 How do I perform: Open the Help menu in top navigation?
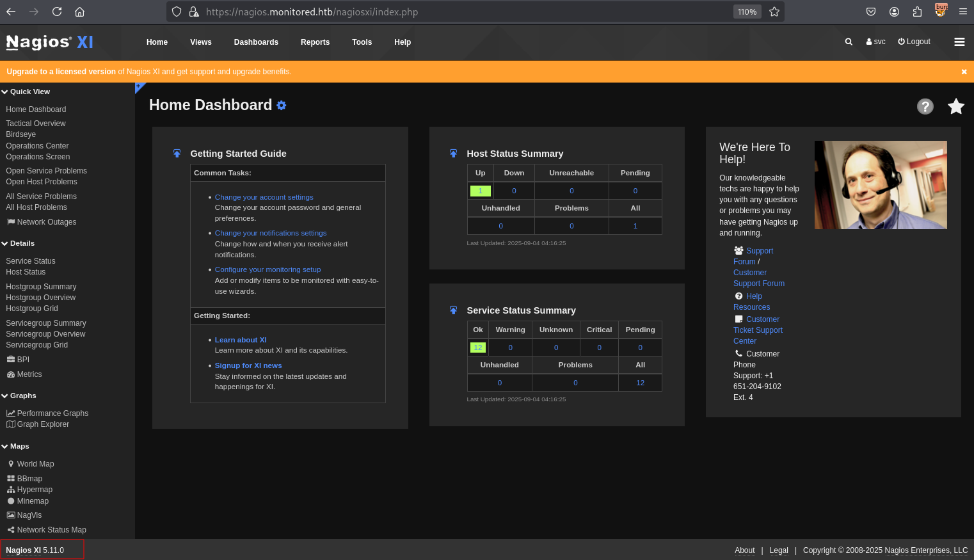click(x=403, y=42)
